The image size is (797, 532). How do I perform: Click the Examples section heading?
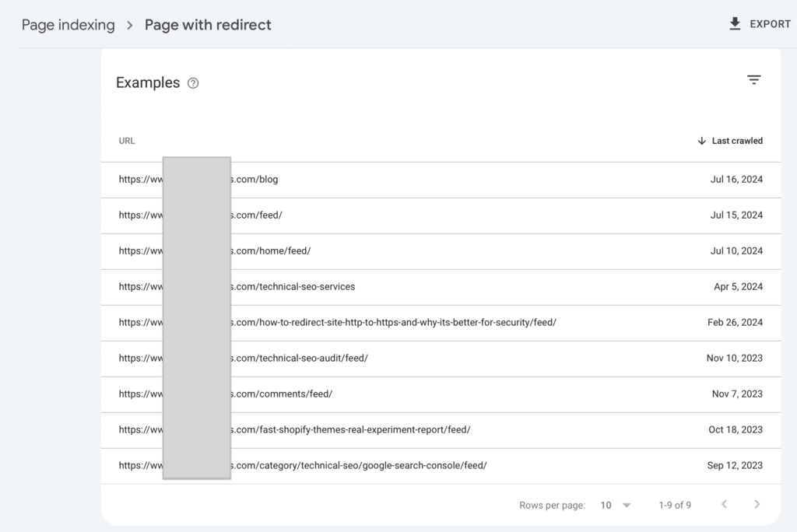tap(148, 82)
